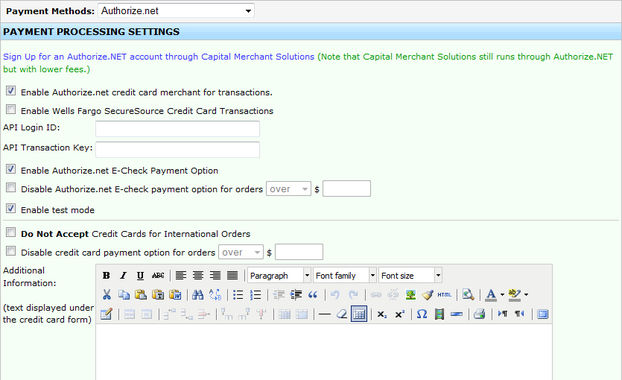Open the Paragraph format dropdown

point(279,275)
